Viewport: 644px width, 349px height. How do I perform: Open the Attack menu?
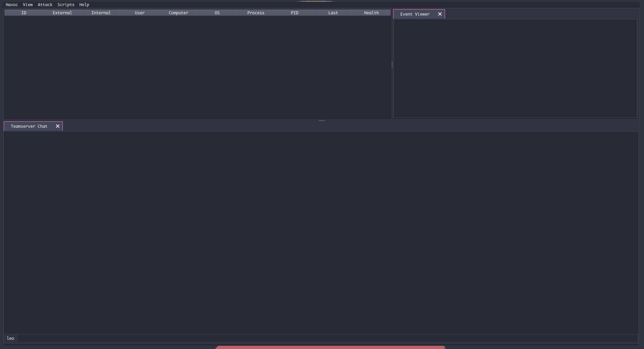(x=45, y=5)
